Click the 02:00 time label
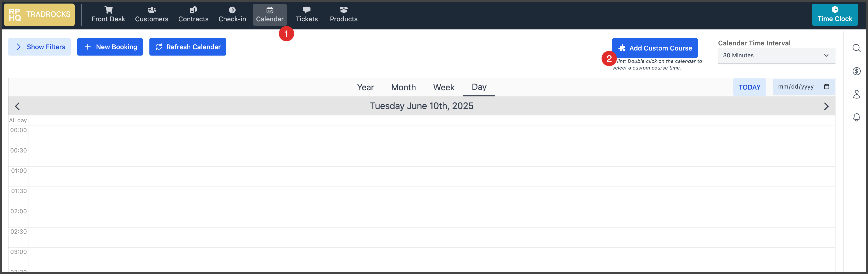868x274 pixels. click(19, 211)
